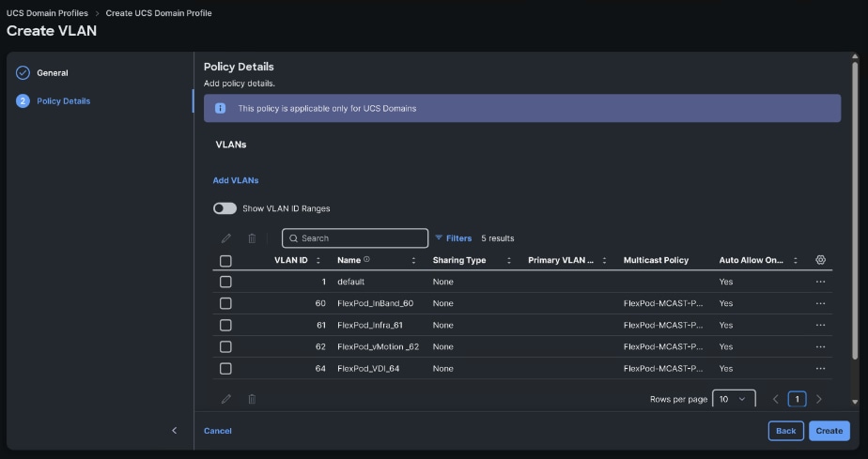Screen dimensions: 868x459
Task: Click the General step checkmark icon
Action: click(x=23, y=73)
